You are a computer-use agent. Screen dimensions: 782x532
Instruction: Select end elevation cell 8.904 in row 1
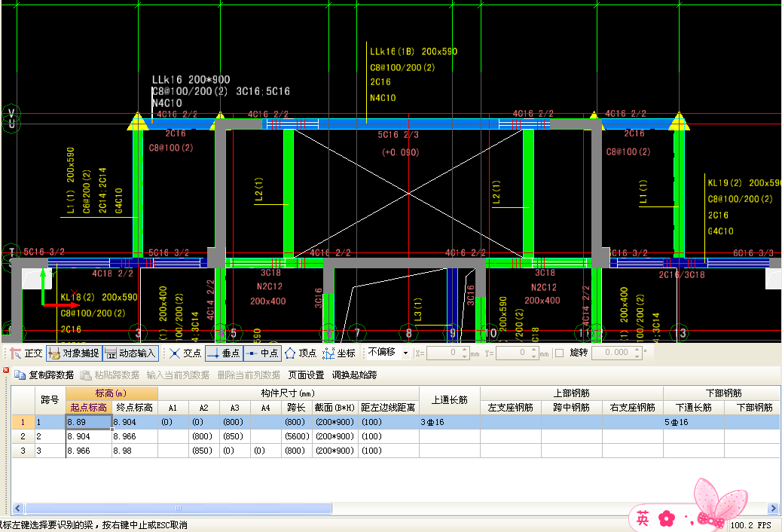click(x=135, y=422)
